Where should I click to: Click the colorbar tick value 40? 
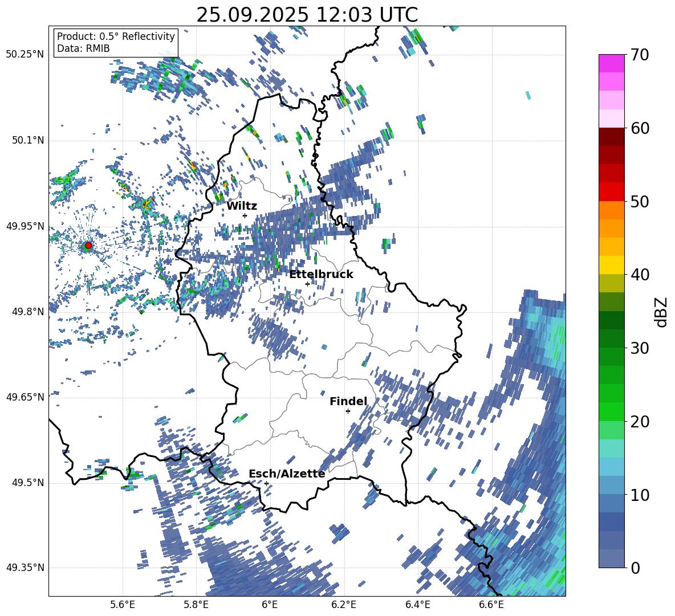tap(640, 275)
